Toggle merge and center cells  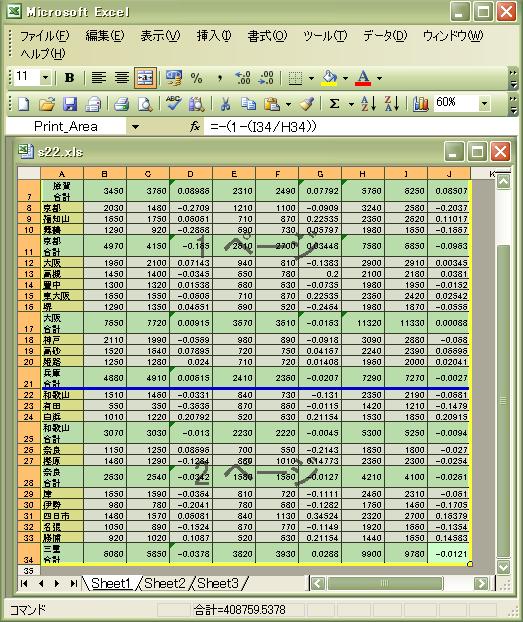coord(145,78)
